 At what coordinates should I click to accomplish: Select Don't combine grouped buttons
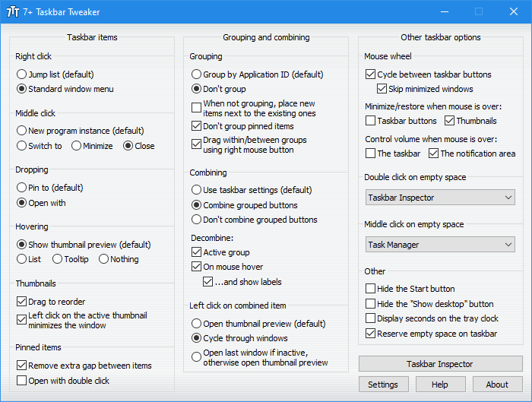pos(197,220)
